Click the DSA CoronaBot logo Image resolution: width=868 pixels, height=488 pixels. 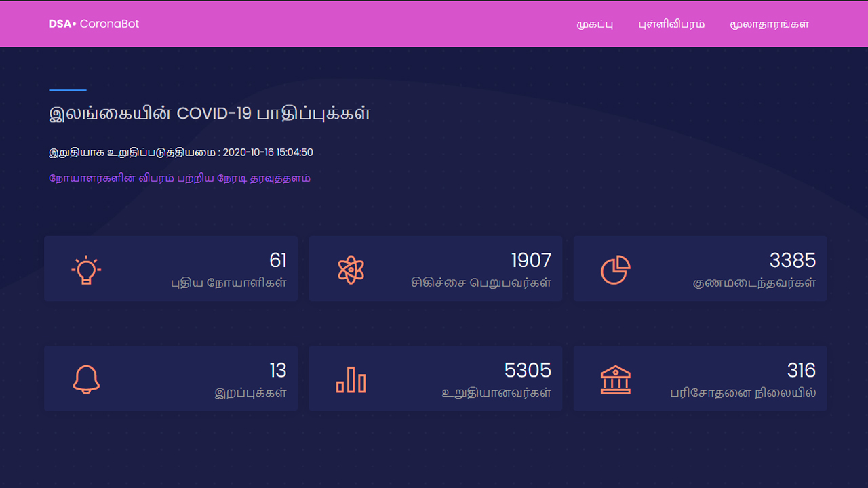(x=94, y=24)
